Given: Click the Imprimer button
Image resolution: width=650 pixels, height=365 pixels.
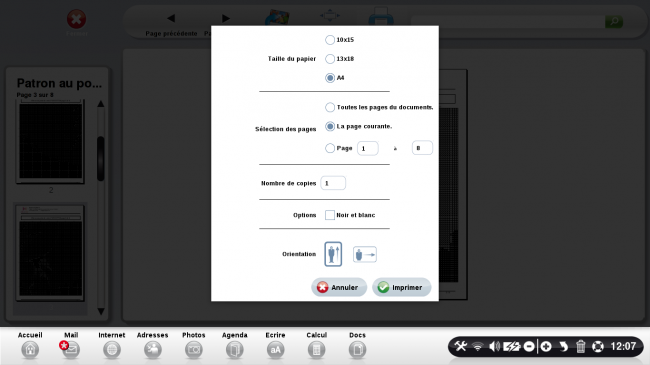Looking at the screenshot, I should pos(402,287).
